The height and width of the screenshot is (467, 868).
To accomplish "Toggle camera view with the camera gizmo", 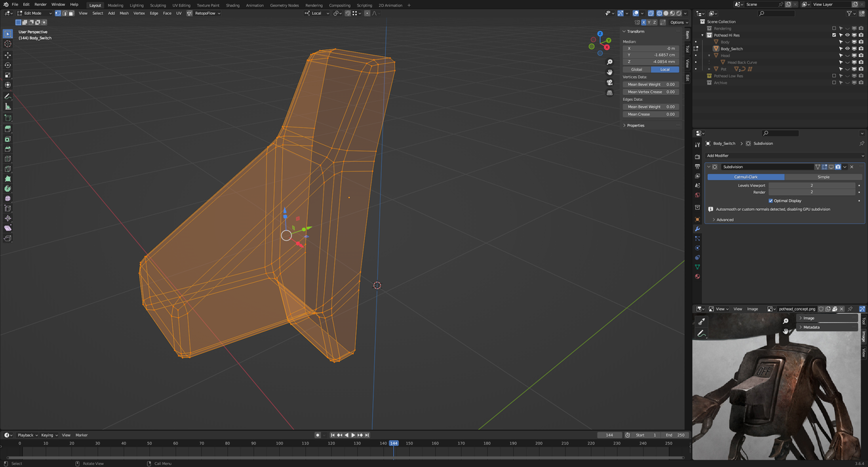I will pyautogui.click(x=610, y=82).
